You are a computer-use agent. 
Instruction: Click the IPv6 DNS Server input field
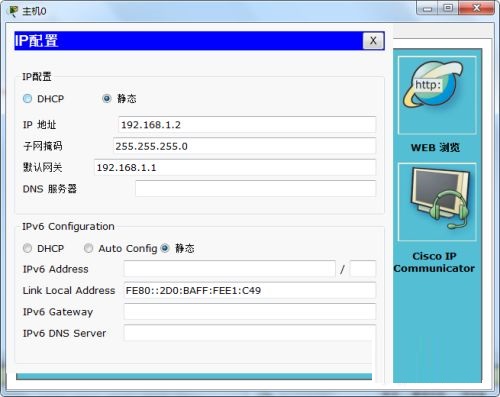250,333
